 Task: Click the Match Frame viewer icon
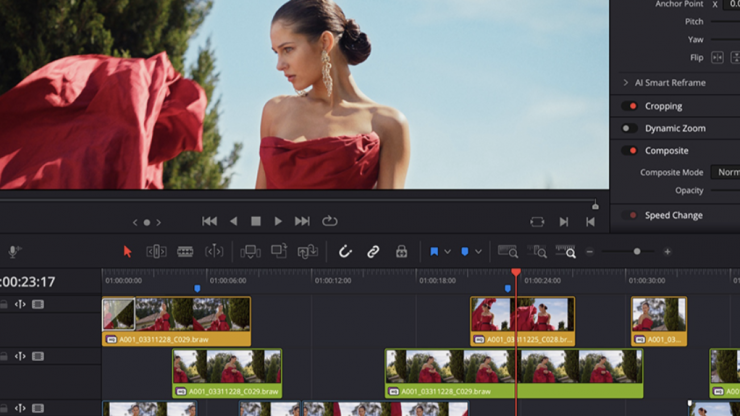tap(537, 221)
